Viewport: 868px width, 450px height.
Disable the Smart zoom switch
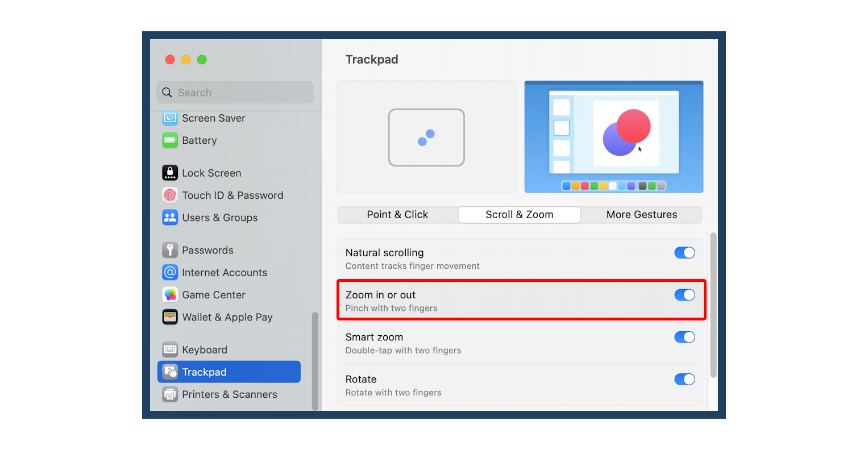pos(684,337)
